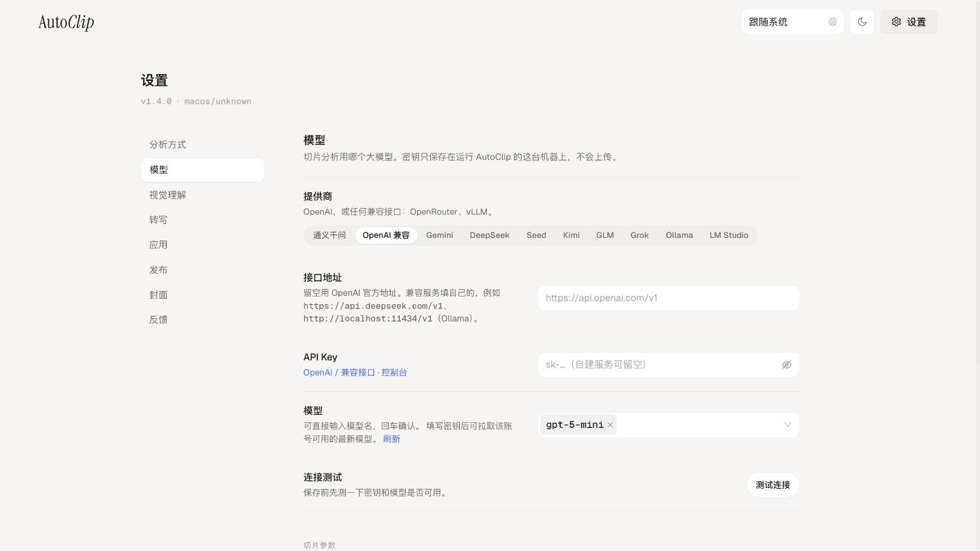Select the Ollama provider
This screenshot has height=551, width=980.
[x=679, y=235]
